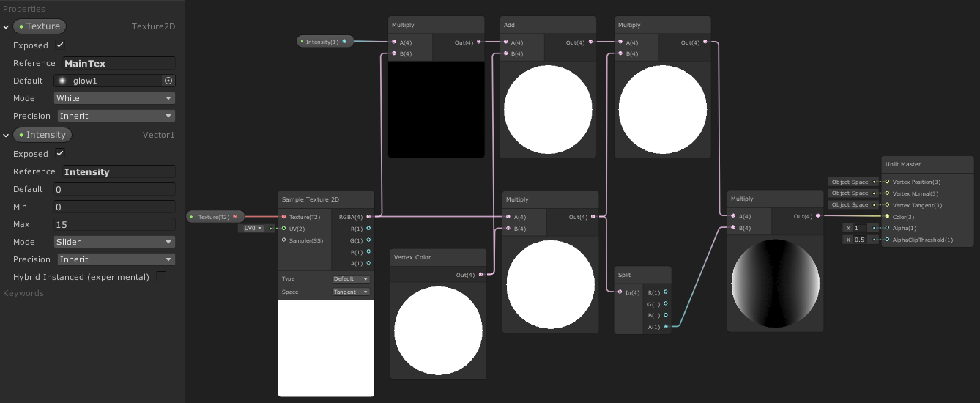Screen dimensions: 980x403
Task: Click the Texture(T2) input port on Sample Texture 2D
Action: click(283, 217)
